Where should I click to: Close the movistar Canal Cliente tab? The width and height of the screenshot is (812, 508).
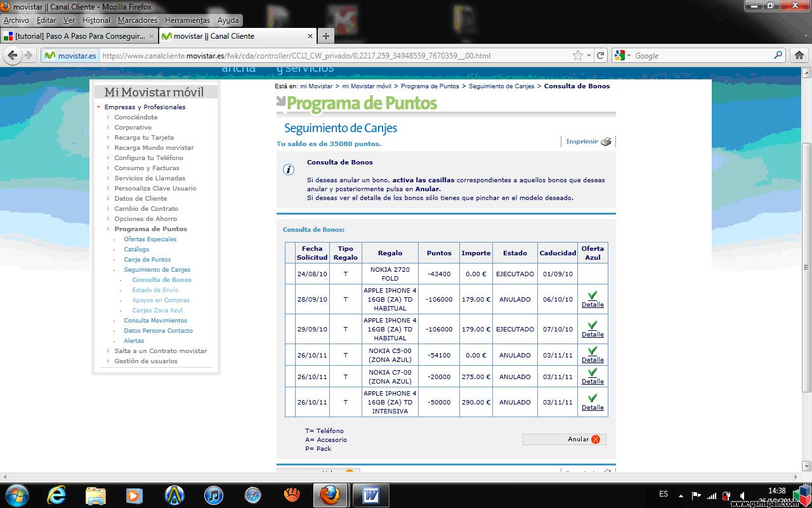[310, 36]
